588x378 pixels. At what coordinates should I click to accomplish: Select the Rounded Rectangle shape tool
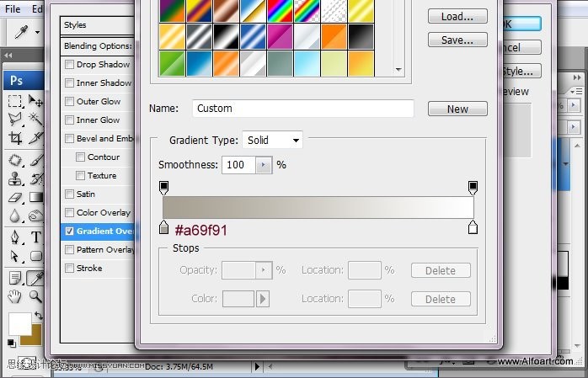[x=35, y=256]
